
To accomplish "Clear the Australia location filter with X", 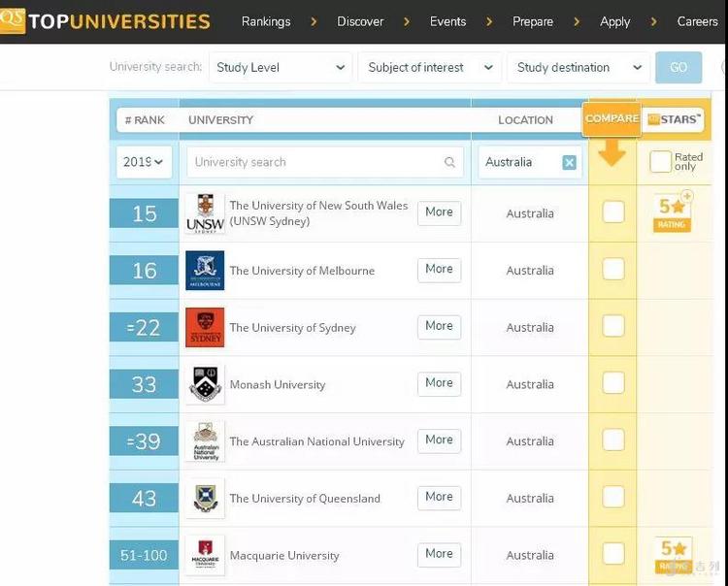I will tap(570, 163).
